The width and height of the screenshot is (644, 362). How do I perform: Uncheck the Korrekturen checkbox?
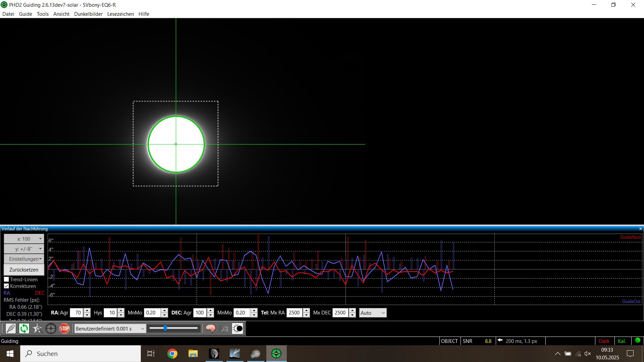tap(6, 286)
